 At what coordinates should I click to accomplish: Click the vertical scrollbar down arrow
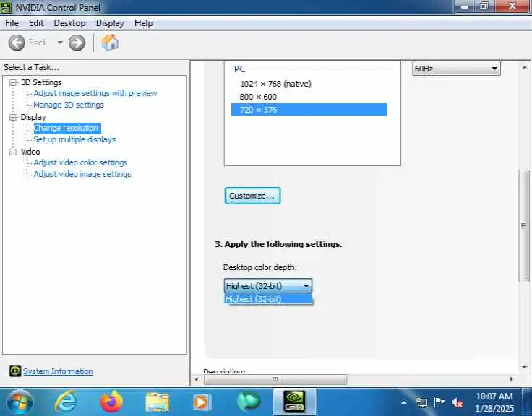click(525, 367)
